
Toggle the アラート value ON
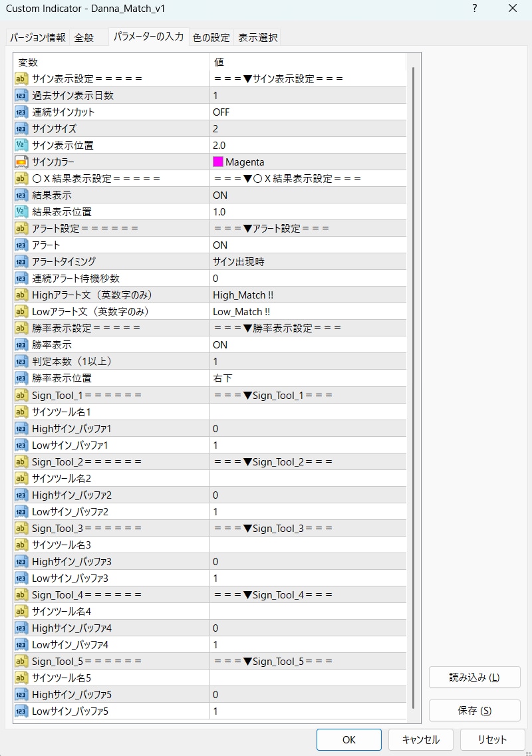pos(308,245)
